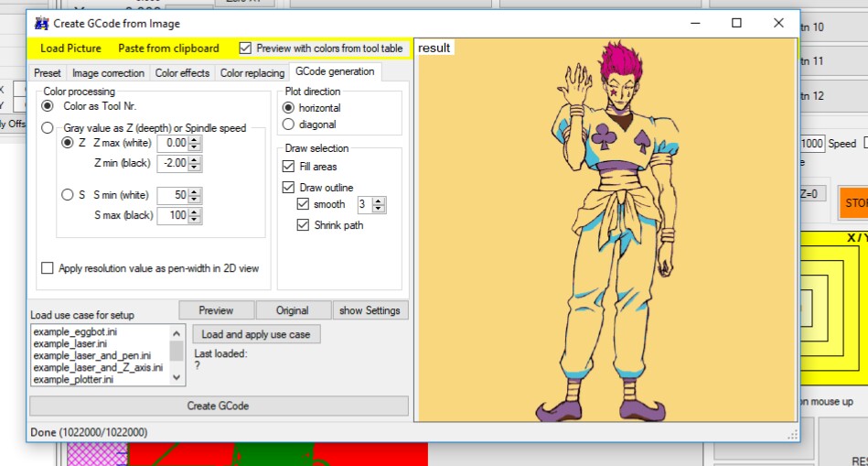Click the Z max (white) value field
Viewport: 868px width, 466px height.
173,143
